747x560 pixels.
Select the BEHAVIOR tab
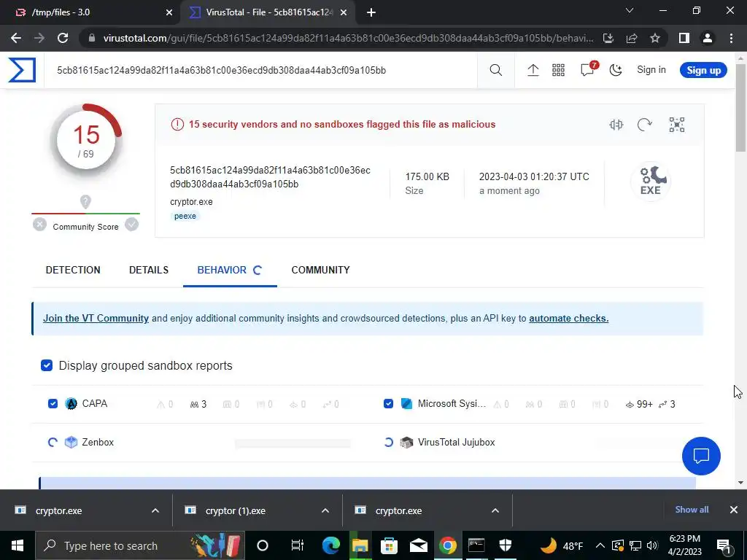click(x=230, y=270)
